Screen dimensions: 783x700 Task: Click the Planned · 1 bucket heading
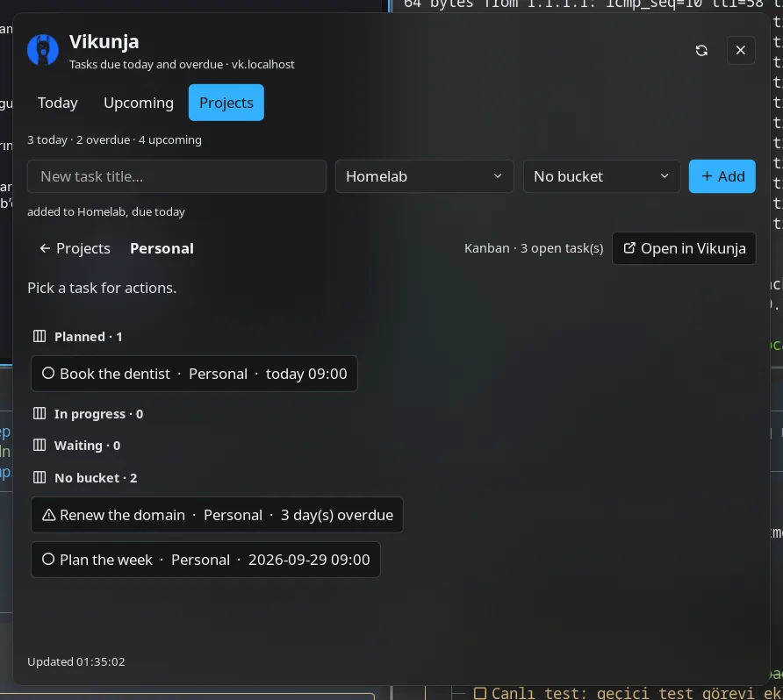(x=89, y=337)
